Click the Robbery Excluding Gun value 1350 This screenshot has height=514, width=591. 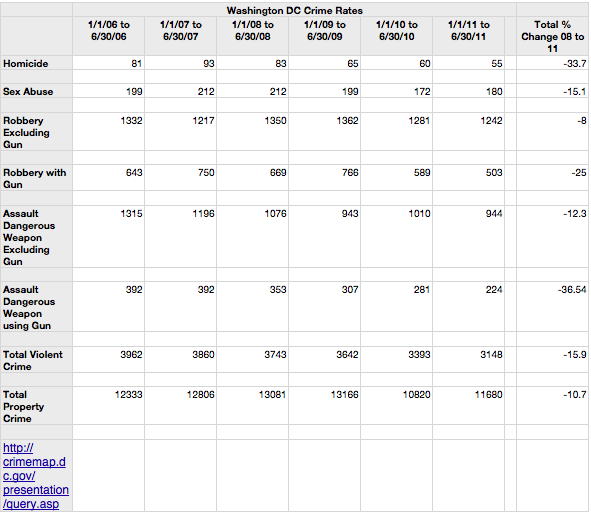click(x=275, y=121)
